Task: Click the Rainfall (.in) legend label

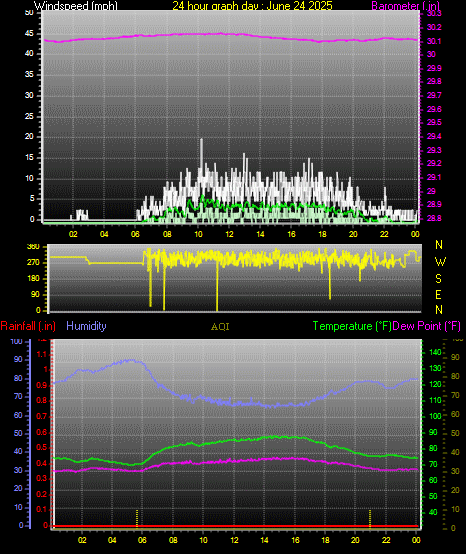Action: [28, 326]
